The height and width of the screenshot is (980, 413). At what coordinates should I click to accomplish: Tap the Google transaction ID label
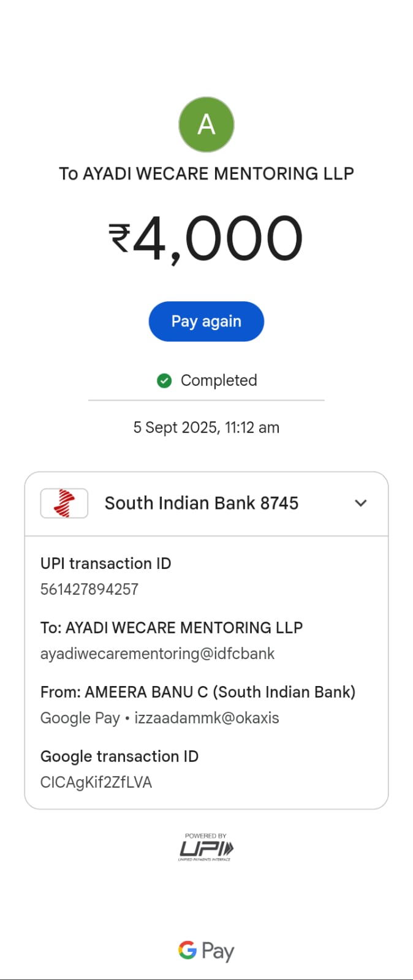119,756
